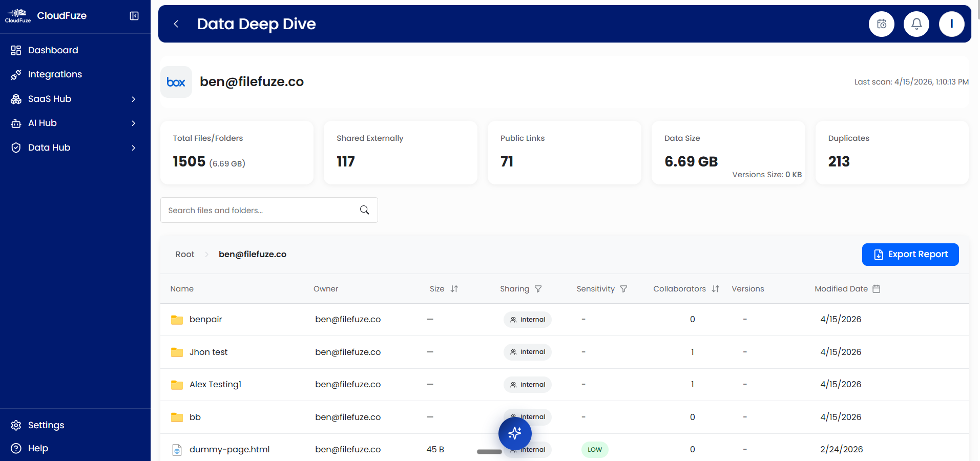Viewport: 980px width, 461px height.
Task: Sort by the Collaborators column icon
Action: coord(716,288)
